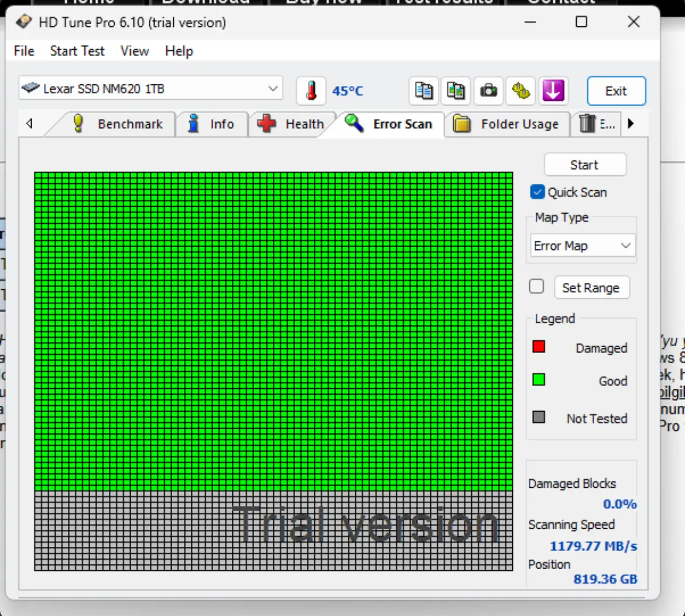
Task: Click the 45°C temperature reading
Action: [x=347, y=91]
